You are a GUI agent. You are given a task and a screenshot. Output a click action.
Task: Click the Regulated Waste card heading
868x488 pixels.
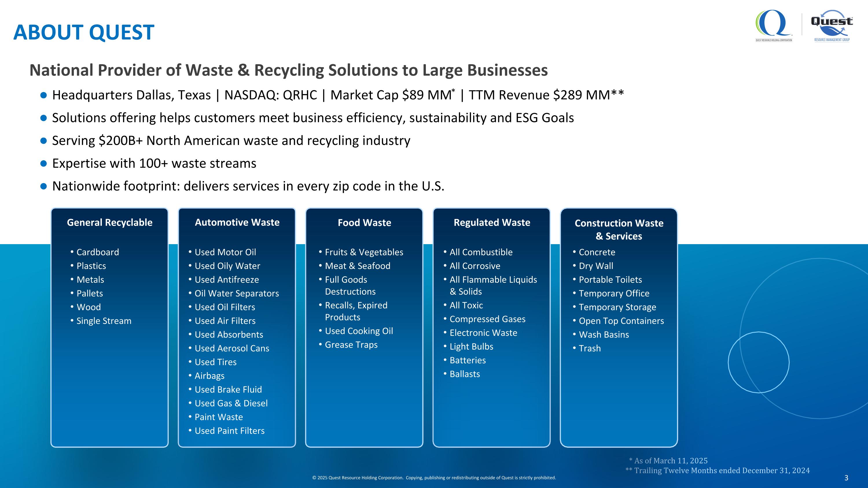pyautogui.click(x=492, y=223)
